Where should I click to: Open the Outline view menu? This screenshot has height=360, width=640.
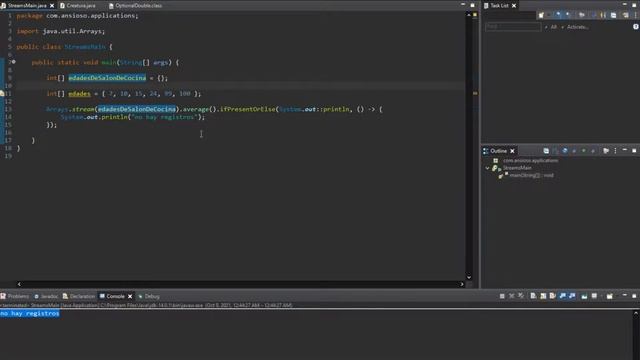point(615,151)
